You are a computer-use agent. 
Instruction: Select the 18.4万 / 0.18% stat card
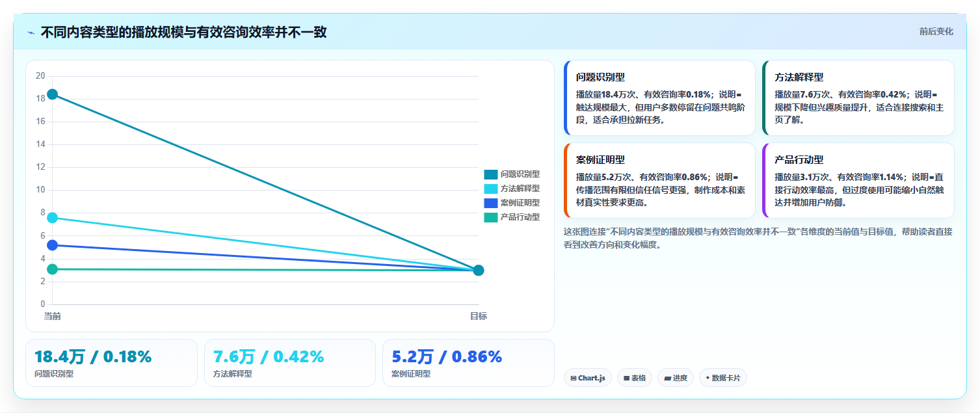click(111, 363)
